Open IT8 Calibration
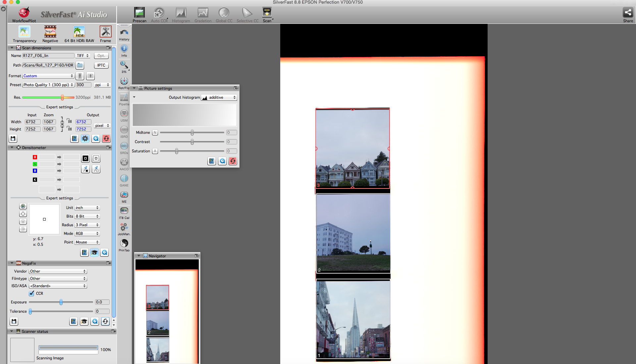636x364 pixels. 124,213
